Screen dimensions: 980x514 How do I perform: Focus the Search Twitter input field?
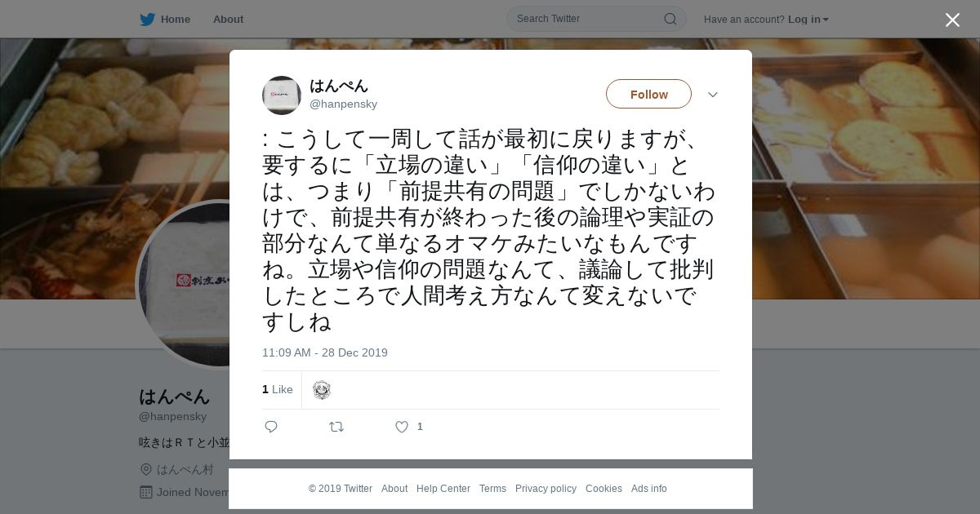coord(588,19)
